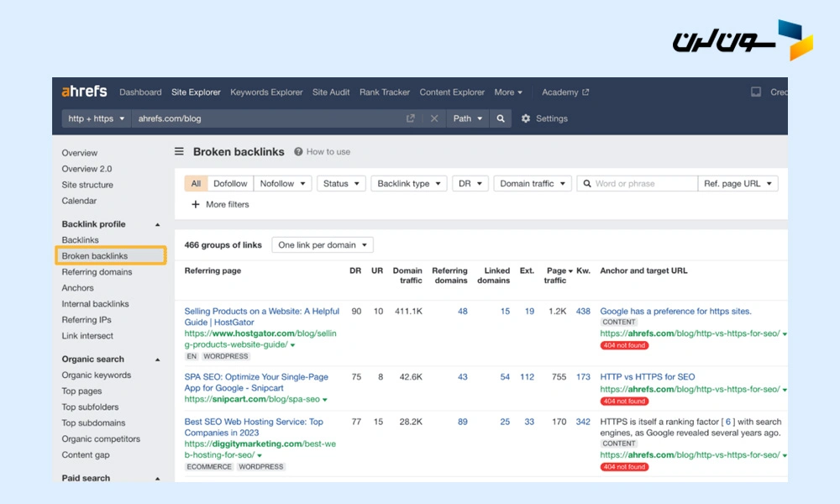Switch to Keywords Explorer tab
This screenshot has width=840, height=504.
pyautogui.click(x=266, y=92)
